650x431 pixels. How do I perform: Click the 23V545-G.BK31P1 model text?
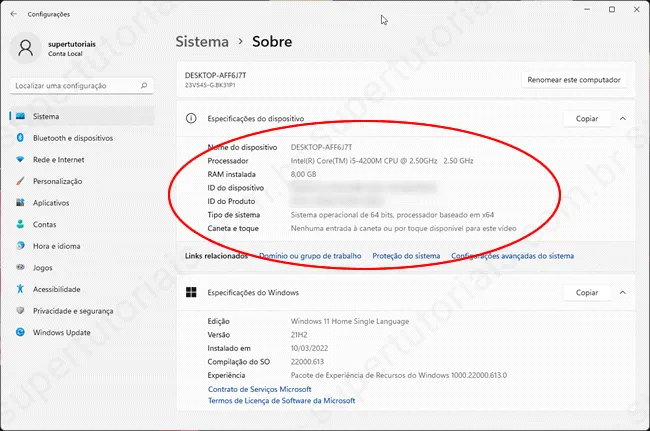click(x=210, y=85)
